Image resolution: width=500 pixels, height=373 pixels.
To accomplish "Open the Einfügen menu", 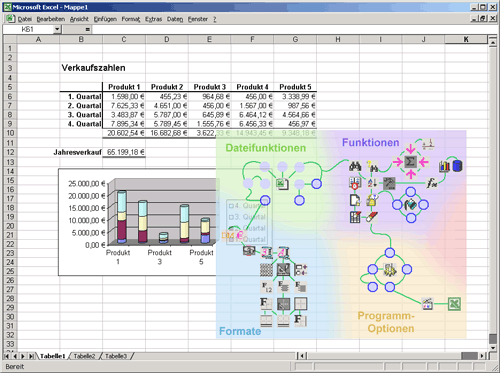I will click(105, 19).
